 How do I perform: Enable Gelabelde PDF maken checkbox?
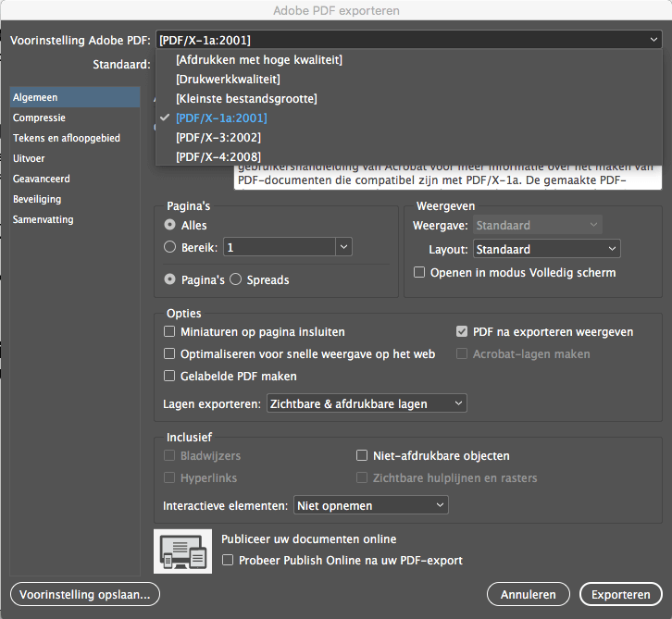coord(169,376)
